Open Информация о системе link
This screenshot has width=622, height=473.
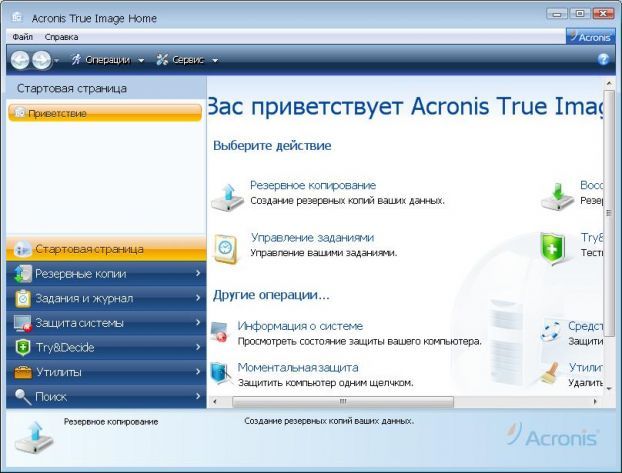pyautogui.click(x=300, y=326)
